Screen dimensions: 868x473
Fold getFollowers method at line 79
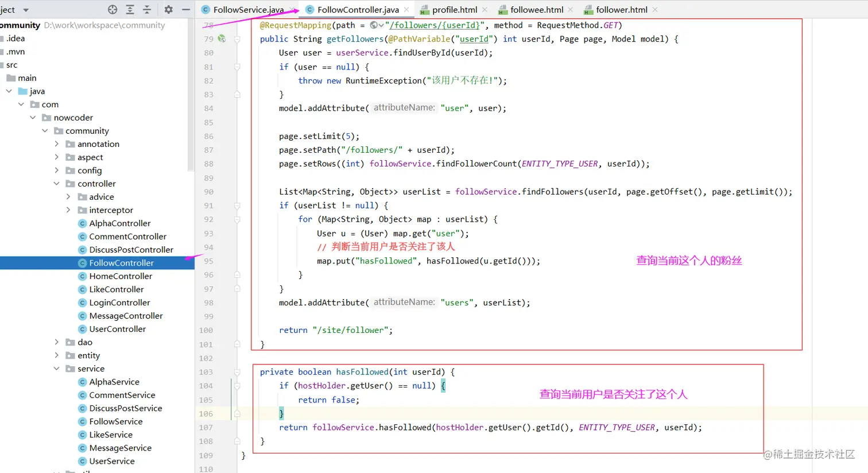pyautogui.click(x=237, y=39)
